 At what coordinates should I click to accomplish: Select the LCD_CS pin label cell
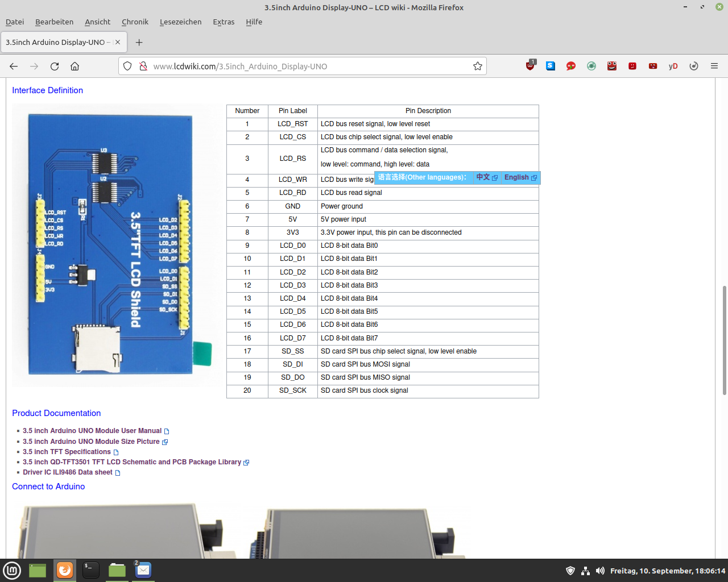293,137
